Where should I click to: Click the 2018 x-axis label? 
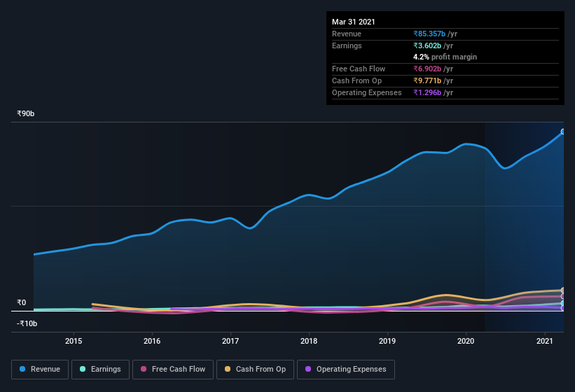[x=309, y=341]
